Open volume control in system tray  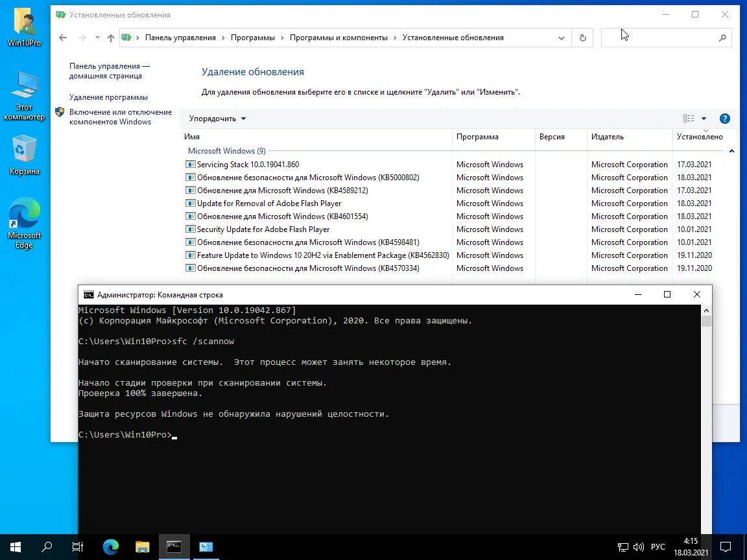(x=638, y=546)
